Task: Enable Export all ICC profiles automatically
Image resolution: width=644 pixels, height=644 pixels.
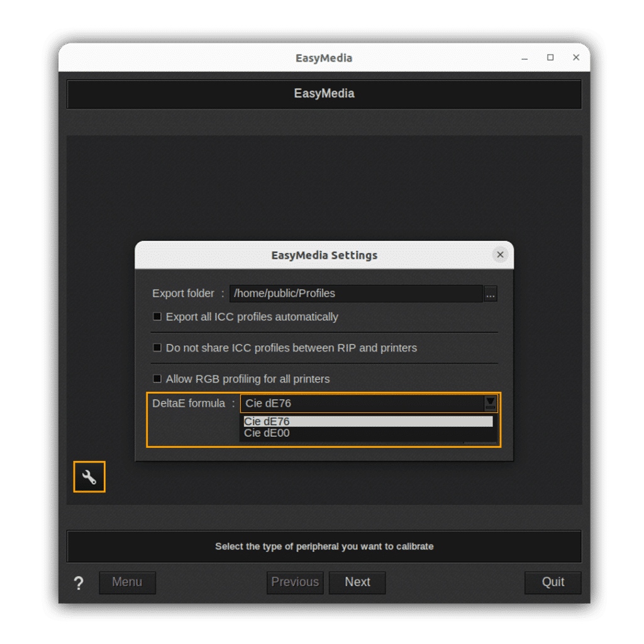Action: pos(157,317)
